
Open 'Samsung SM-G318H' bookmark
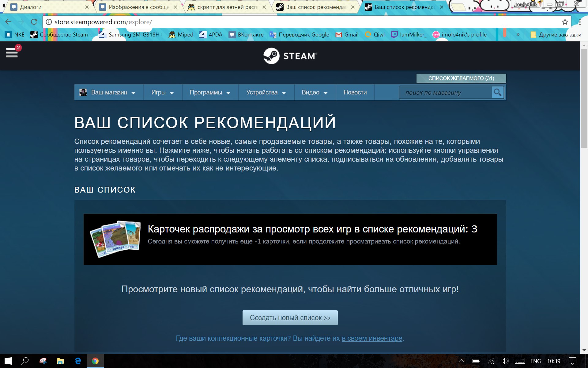click(x=129, y=35)
